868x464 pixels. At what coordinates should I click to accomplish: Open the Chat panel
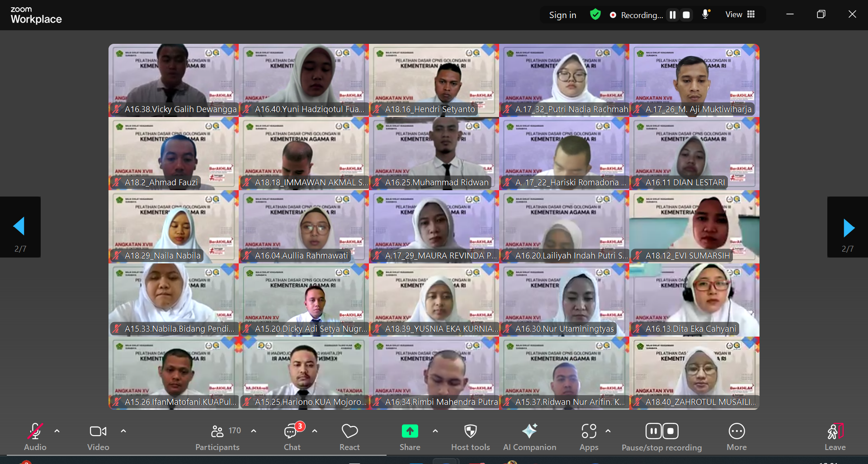click(292, 437)
